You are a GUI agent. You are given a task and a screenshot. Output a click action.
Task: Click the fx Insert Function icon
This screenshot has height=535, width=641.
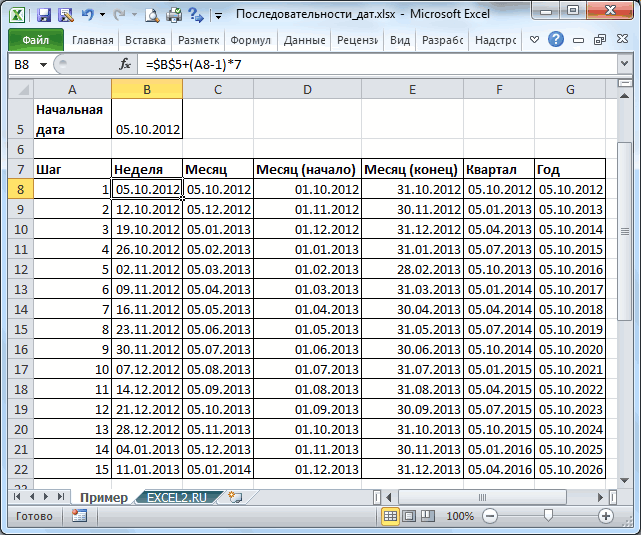tap(124, 64)
